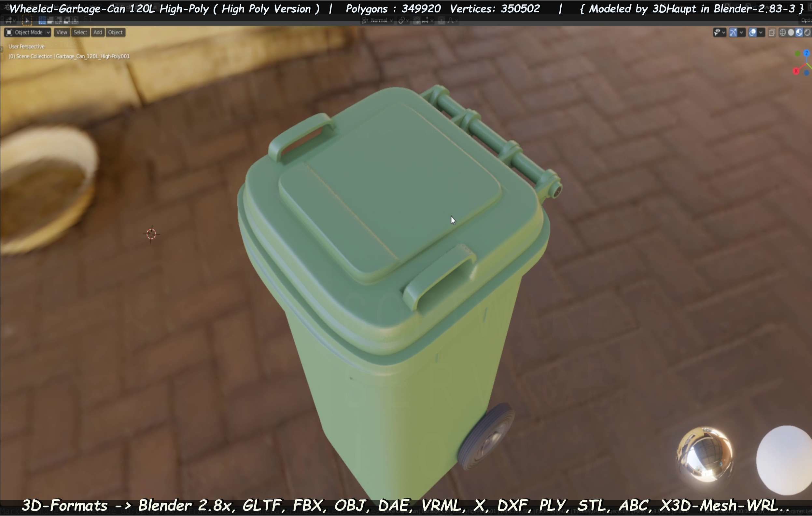
Task: Open the object visibility and selectability popover
Action: [720, 32]
